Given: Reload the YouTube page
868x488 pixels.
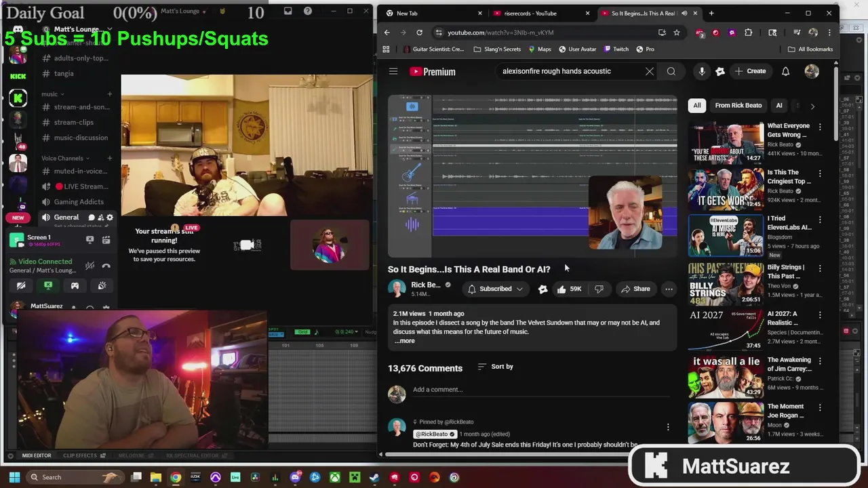Looking at the screenshot, I should click(419, 33).
